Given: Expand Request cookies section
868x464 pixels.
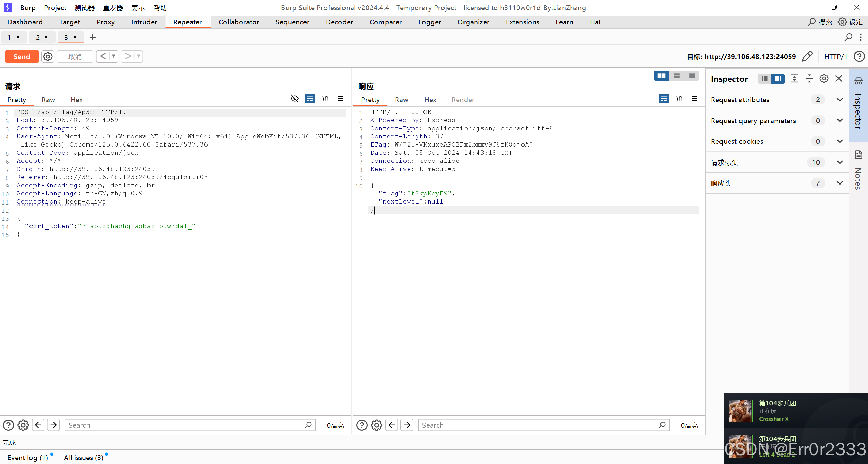Looking at the screenshot, I should (x=840, y=141).
